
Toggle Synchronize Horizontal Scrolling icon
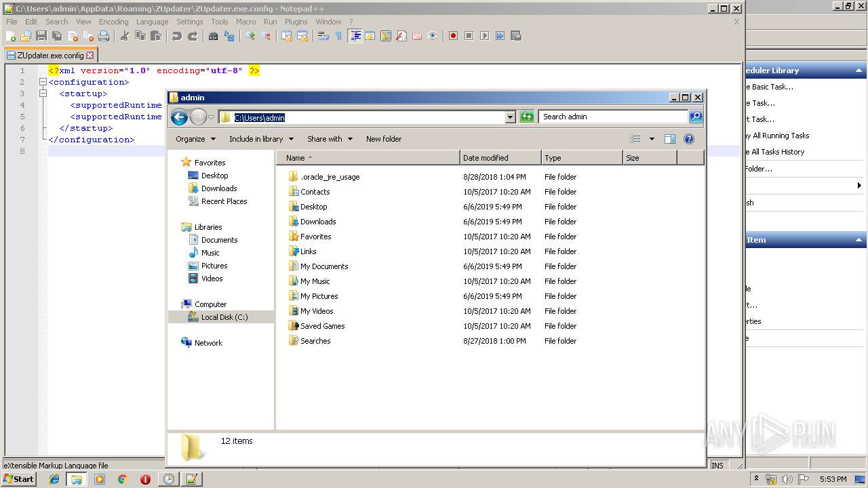coord(302,36)
